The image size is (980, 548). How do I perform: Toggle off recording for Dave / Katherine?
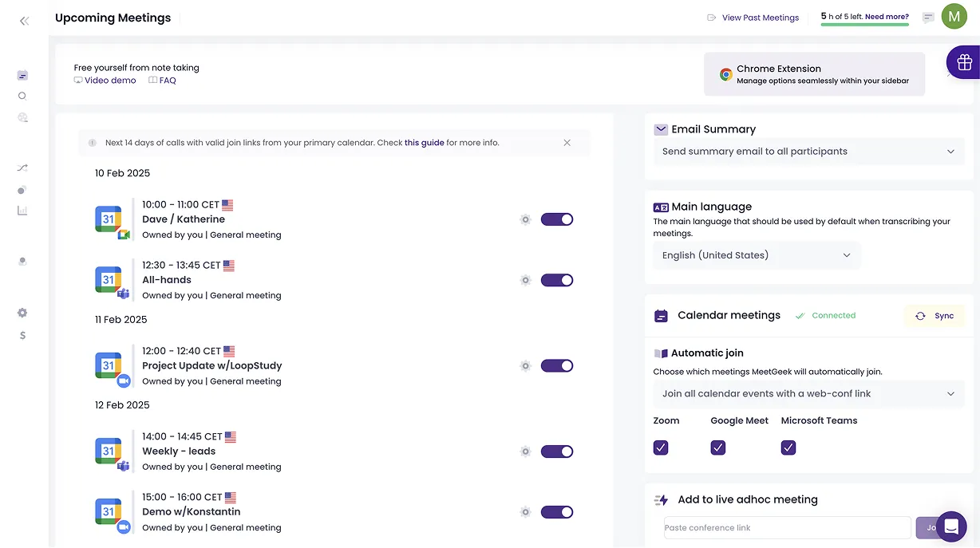557,219
